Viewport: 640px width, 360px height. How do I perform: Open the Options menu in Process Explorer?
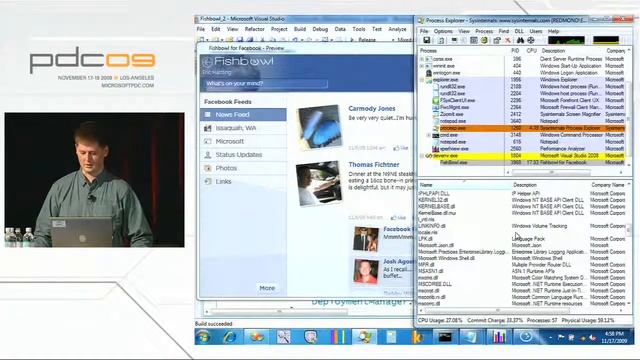point(443,31)
